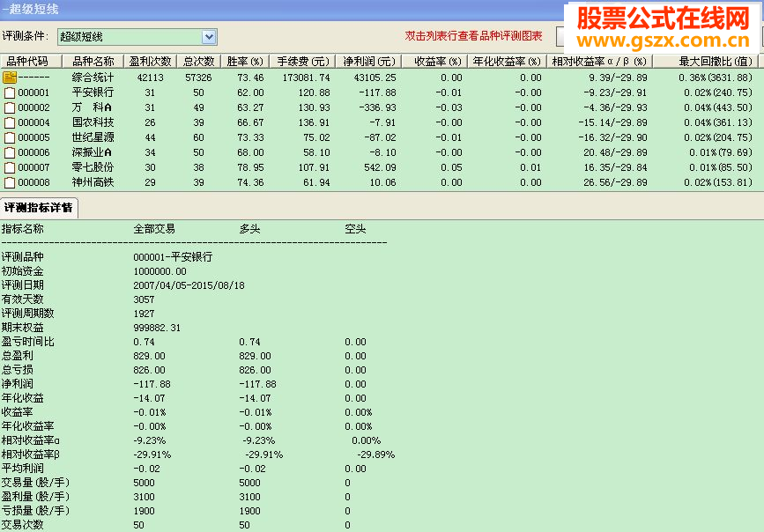Viewport: 764px width, 532px height.
Task: Click the 26.56/-29.89 relative return cell
Action: 615,183
